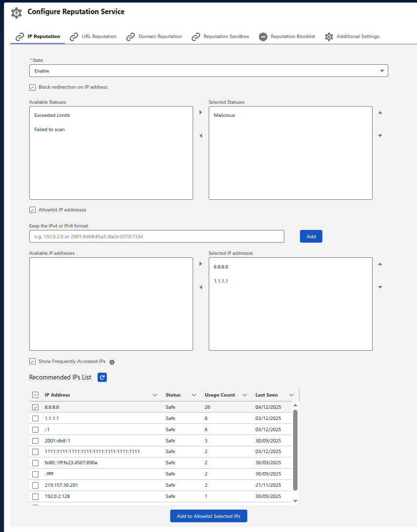
Task: Focus the IPv4 or IPv6 input field
Action: click(157, 236)
